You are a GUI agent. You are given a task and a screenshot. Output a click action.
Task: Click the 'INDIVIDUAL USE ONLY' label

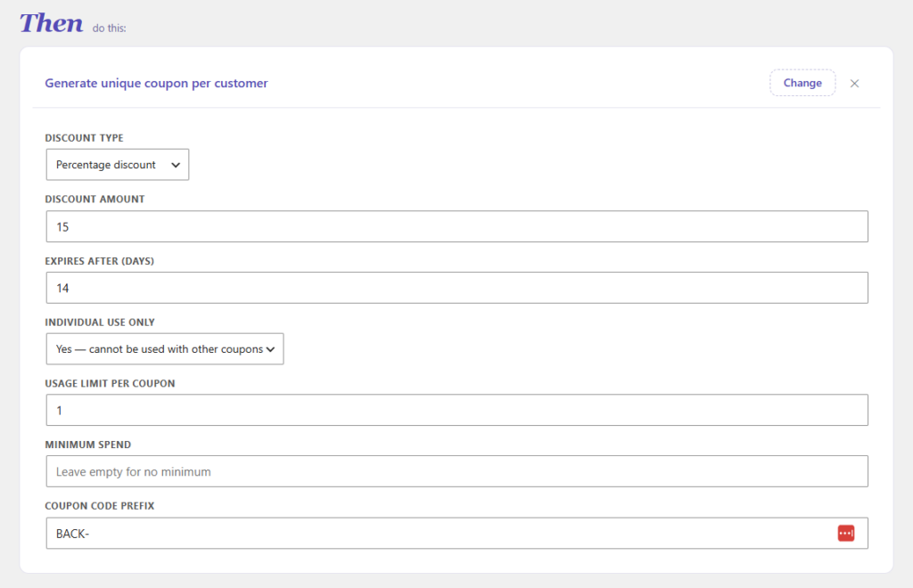tap(100, 323)
